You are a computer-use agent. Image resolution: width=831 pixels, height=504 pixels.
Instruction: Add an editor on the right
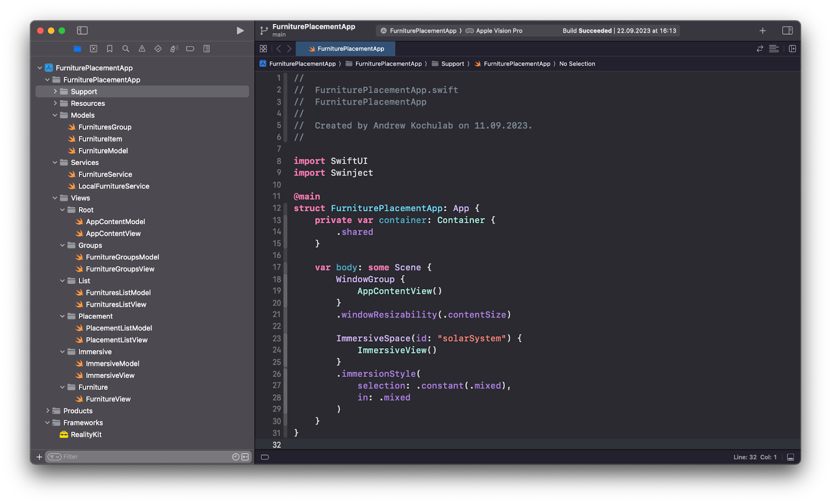[x=793, y=49]
